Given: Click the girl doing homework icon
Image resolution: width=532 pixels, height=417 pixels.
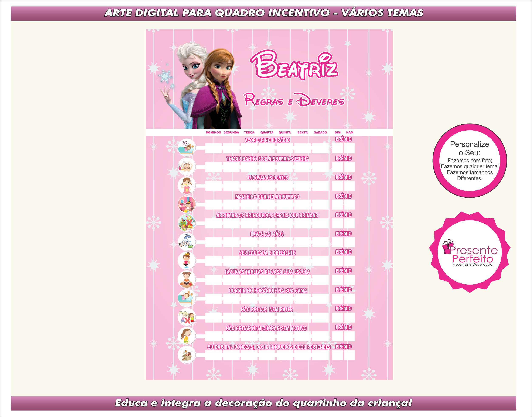Looking at the screenshot, I should click(x=187, y=279).
